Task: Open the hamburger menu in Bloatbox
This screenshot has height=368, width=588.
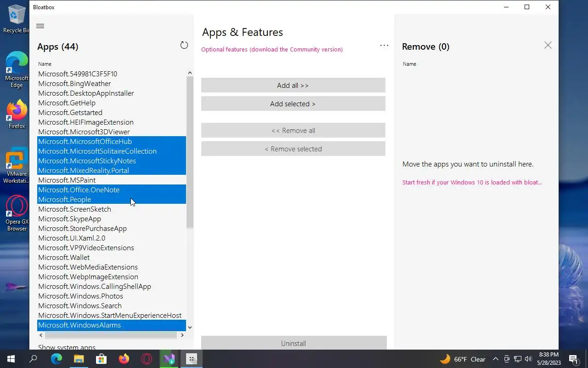Action: [40, 26]
